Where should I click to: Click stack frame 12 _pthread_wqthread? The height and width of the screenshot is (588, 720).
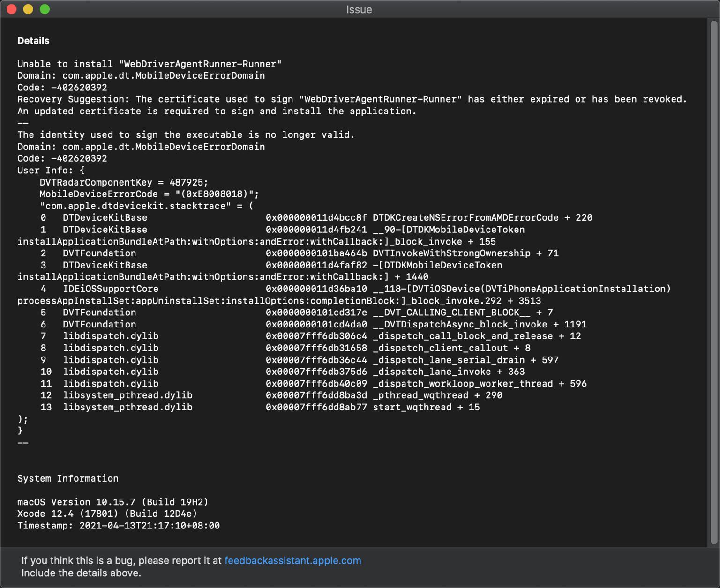click(x=271, y=395)
